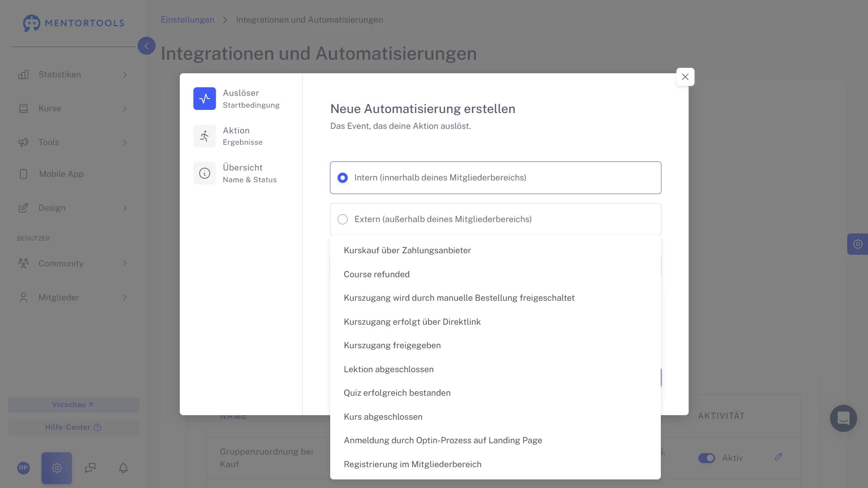Open the support chat bubble widget

click(843, 418)
